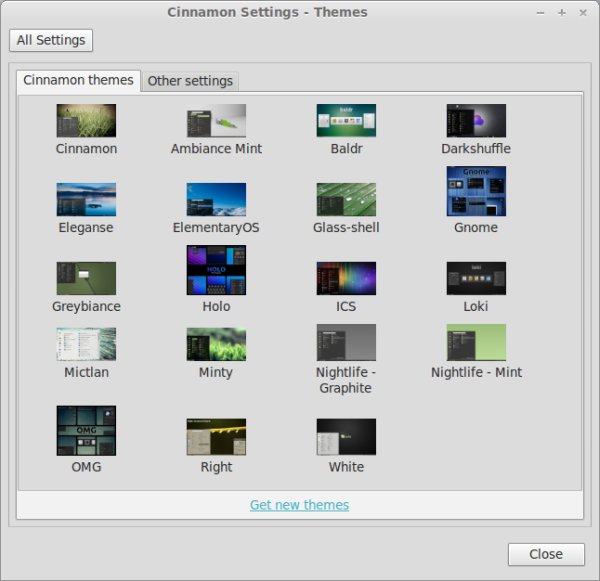Select the ICS theme thumbnail
600x581 pixels.
pyautogui.click(x=346, y=278)
